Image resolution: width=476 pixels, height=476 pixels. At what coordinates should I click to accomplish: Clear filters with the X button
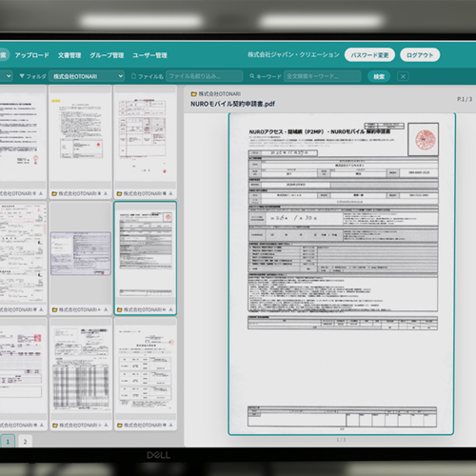tap(403, 76)
